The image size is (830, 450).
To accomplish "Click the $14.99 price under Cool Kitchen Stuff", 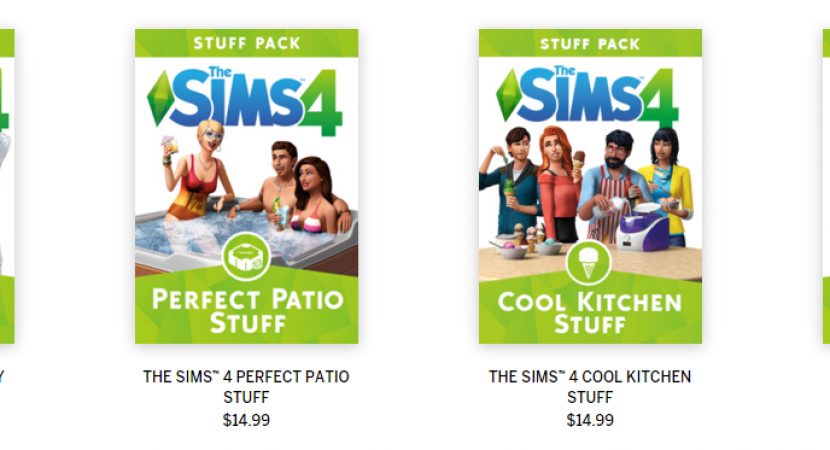I will 590,420.
